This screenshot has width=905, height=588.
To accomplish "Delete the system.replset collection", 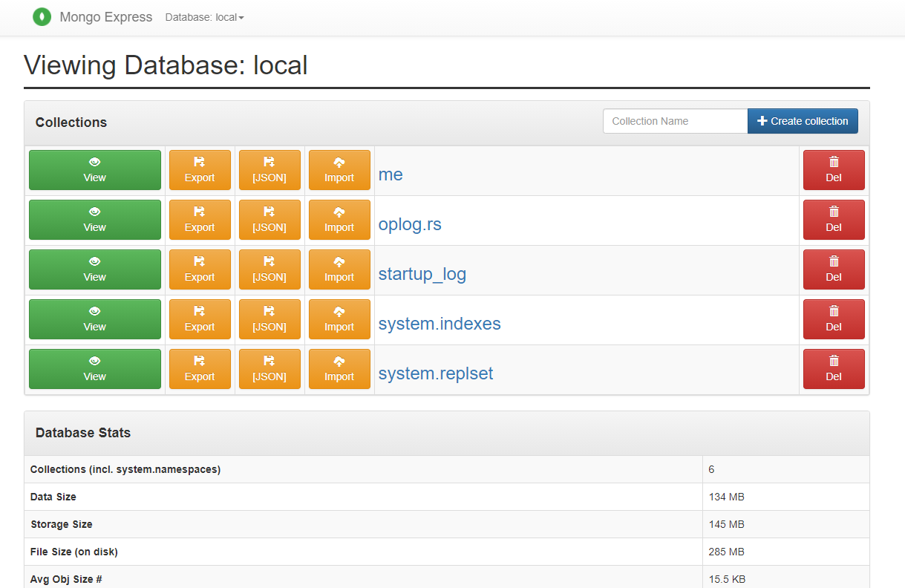I will click(x=834, y=369).
